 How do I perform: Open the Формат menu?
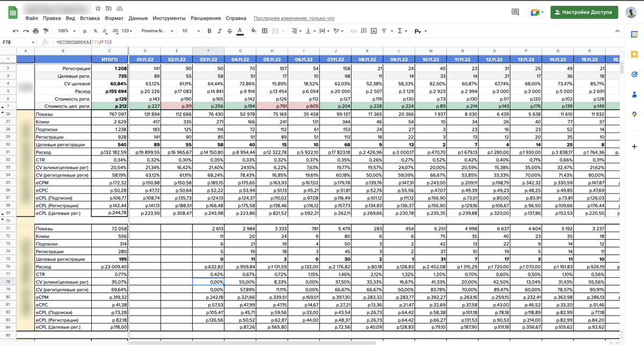[x=114, y=18]
